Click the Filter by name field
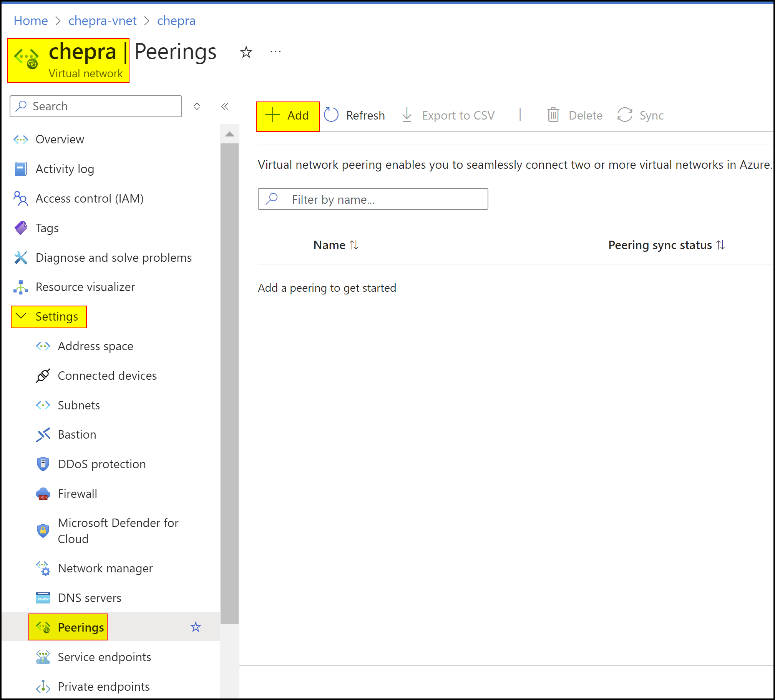775x700 pixels. (373, 199)
